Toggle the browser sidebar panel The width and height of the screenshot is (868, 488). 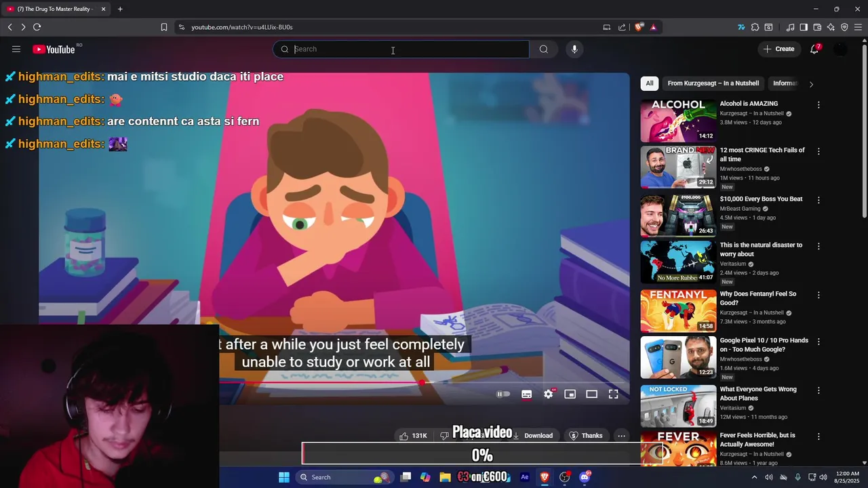(x=804, y=27)
